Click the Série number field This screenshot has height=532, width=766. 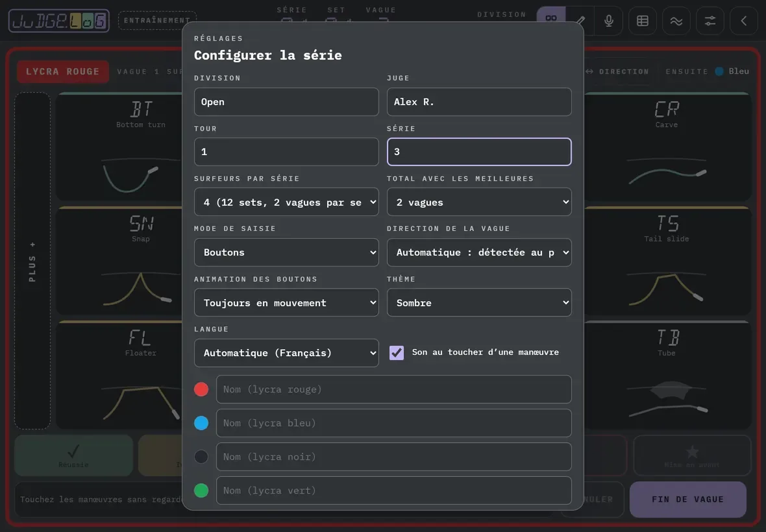[x=479, y=152]
